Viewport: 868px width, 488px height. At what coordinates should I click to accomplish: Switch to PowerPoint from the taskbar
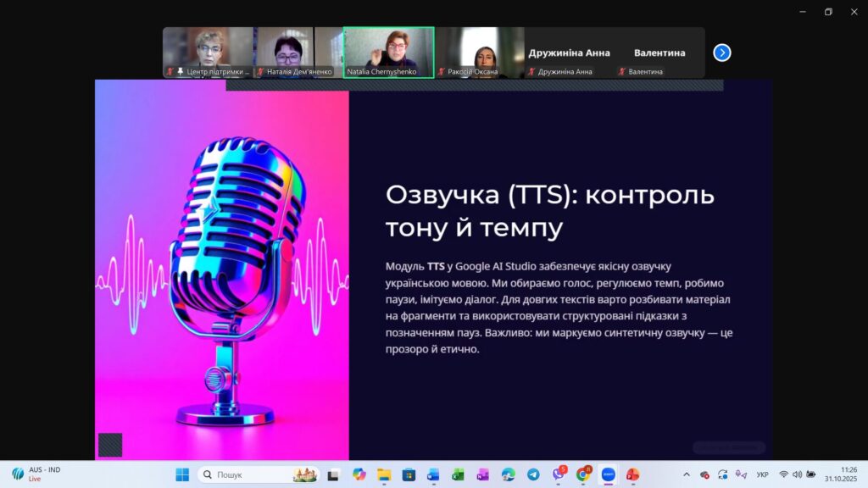click(632, 474)
